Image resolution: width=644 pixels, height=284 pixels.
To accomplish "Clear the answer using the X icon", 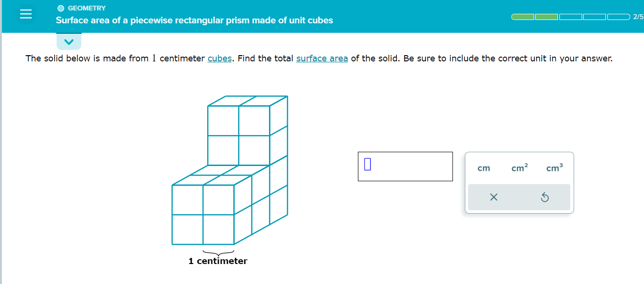I will (493, 196).
